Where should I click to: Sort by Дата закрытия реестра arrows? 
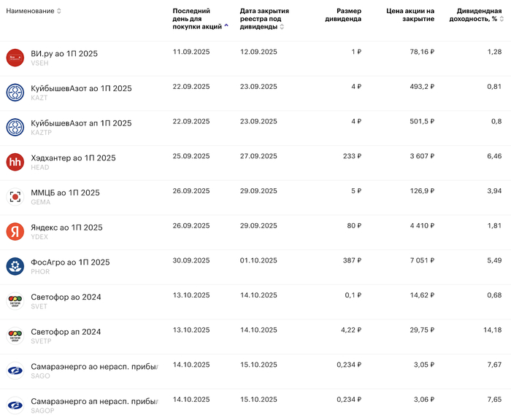(282, 27)
